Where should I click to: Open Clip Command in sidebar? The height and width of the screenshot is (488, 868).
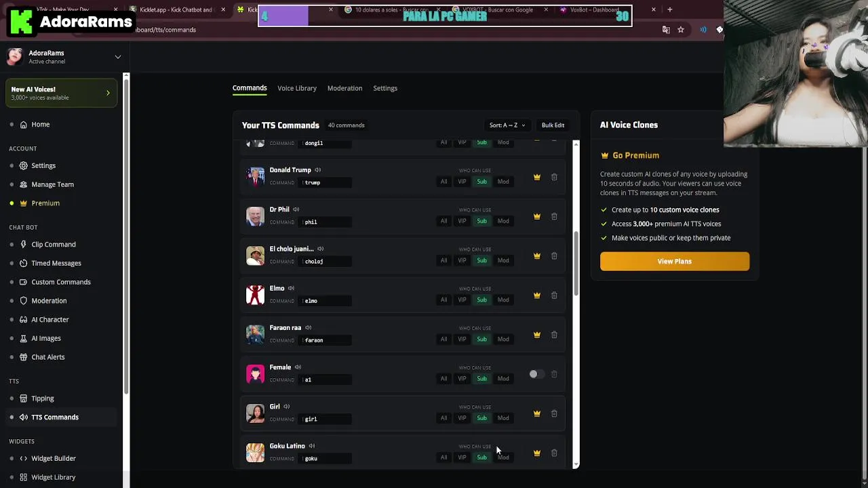click(x=54, y=245)
